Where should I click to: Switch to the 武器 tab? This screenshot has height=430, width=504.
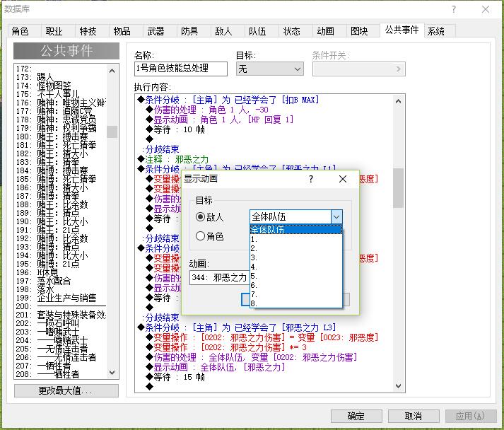156,31
